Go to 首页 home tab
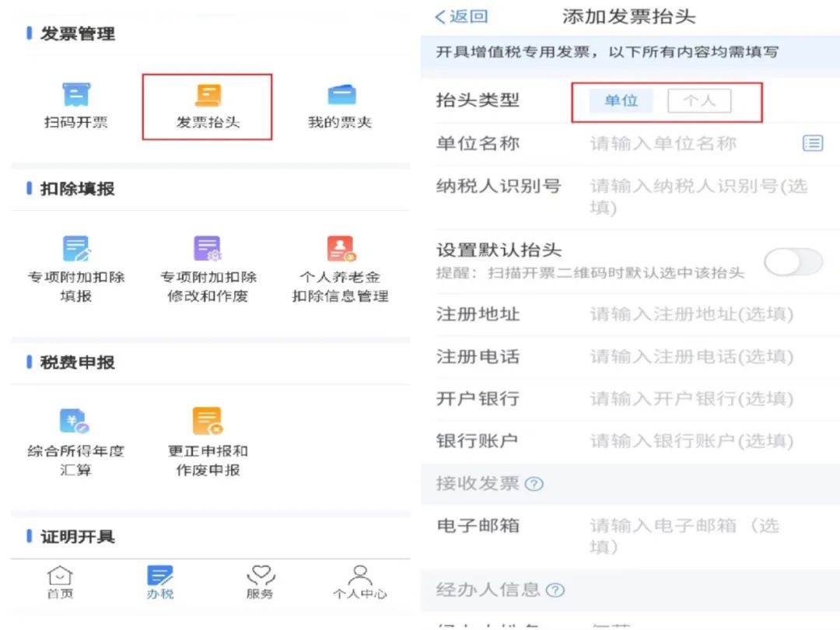 [60, 582]
